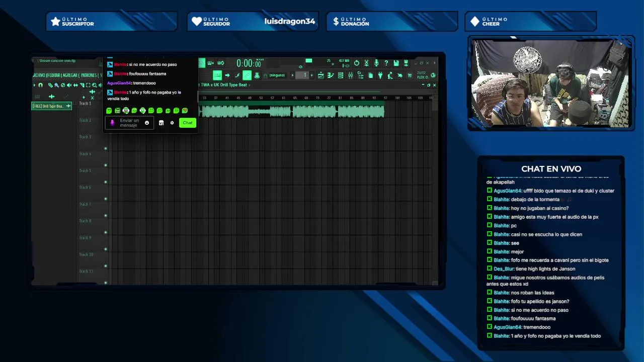The width and height of the screenshot is (644, 362).
Task: Open the EDITAR menu
Action: tap(53, 75)
